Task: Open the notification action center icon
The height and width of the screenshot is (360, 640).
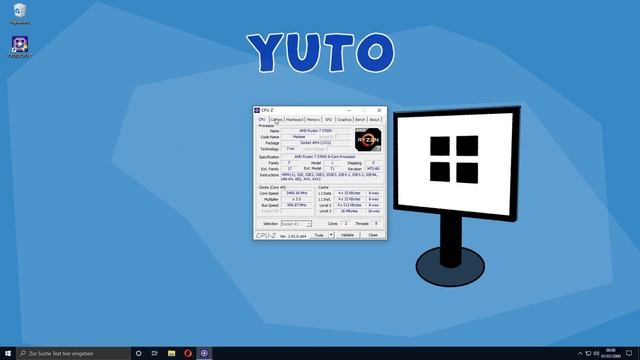Action: click(x=629, y=353)
